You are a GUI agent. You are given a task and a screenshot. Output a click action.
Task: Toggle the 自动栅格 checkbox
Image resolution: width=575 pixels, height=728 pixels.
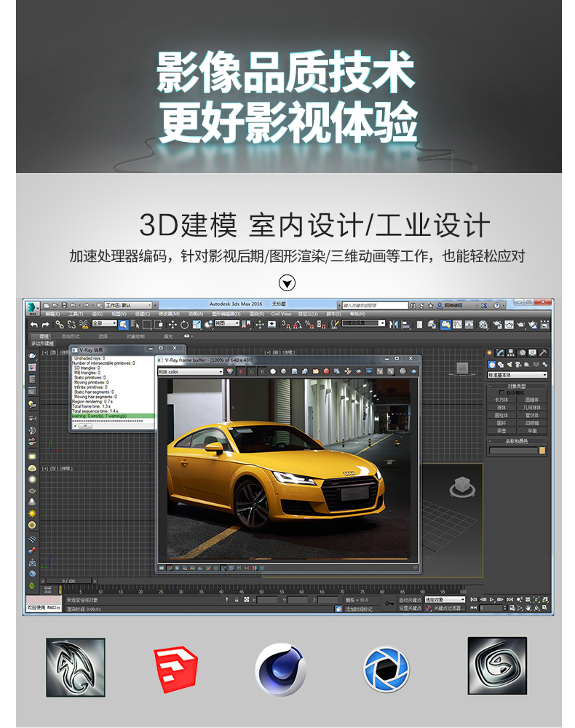coord(501,393)
